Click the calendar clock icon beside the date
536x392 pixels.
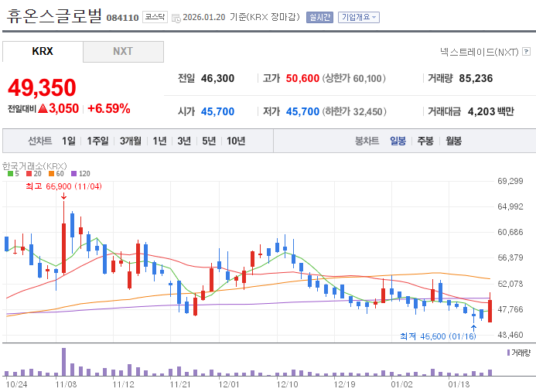coord(176,18)
